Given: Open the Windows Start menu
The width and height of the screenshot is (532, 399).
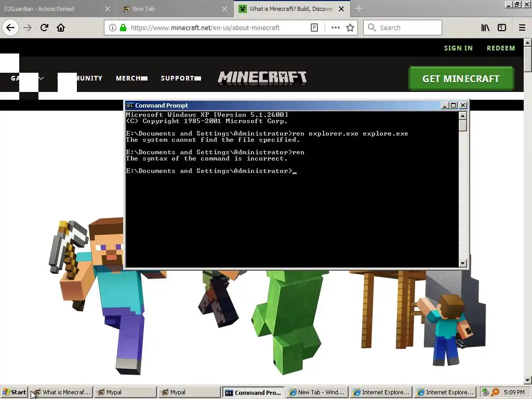Looking at the screenshot, I should coord(14,392).
